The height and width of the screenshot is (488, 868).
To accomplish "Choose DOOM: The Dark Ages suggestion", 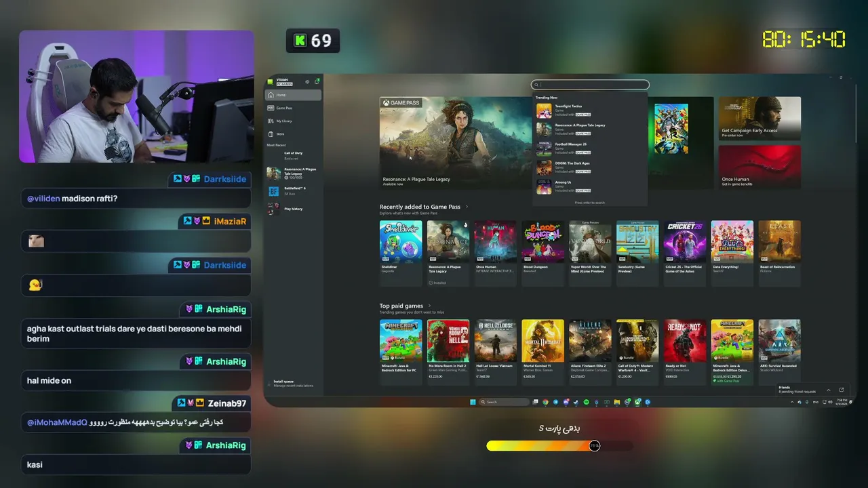I will pyautogui.click(x=589, y=167).
